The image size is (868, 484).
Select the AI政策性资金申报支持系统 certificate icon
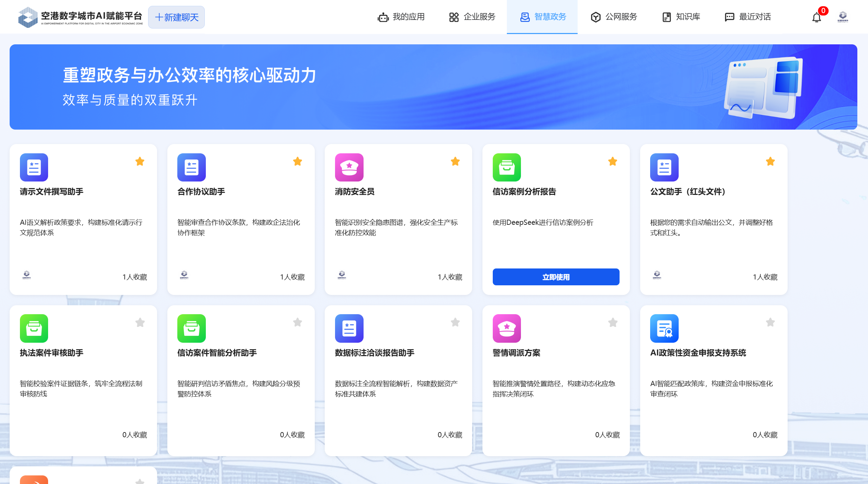coord(664,328)
